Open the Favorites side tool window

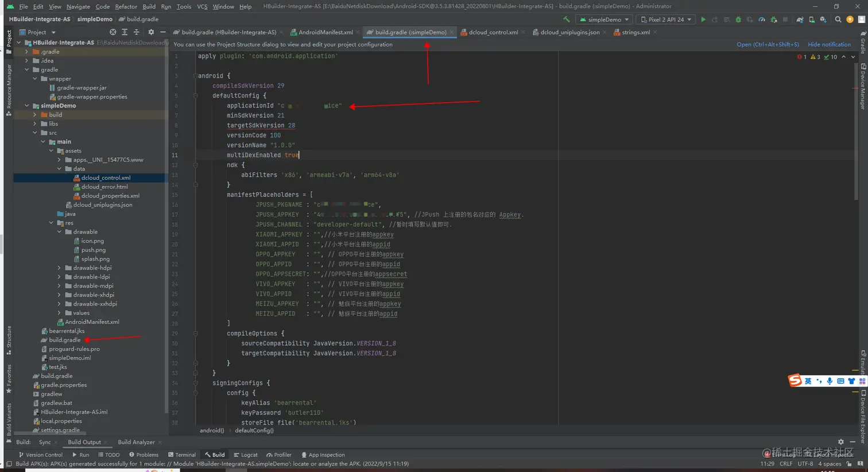[x=9, y=379]
